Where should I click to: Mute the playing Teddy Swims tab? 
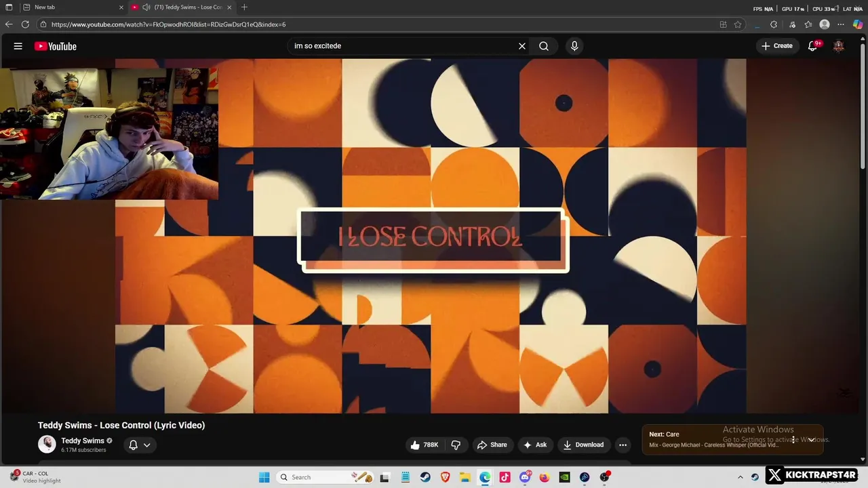tap(146, 7)
